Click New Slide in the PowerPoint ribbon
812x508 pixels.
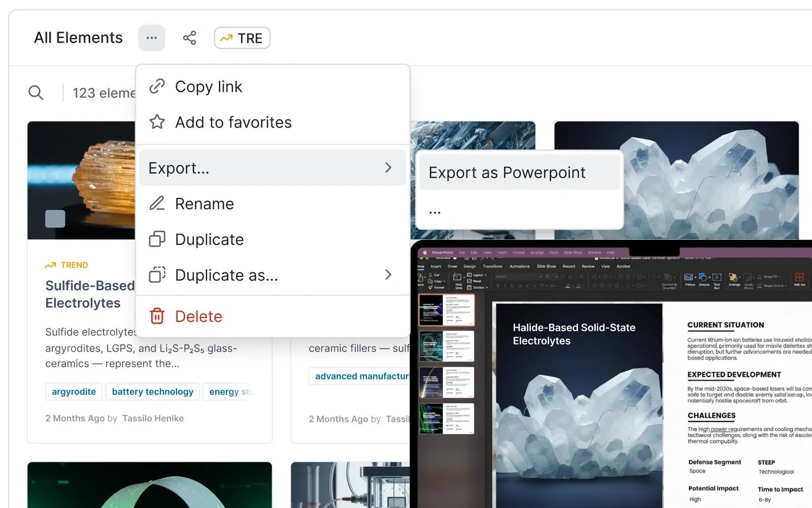[x=459, y=281]
